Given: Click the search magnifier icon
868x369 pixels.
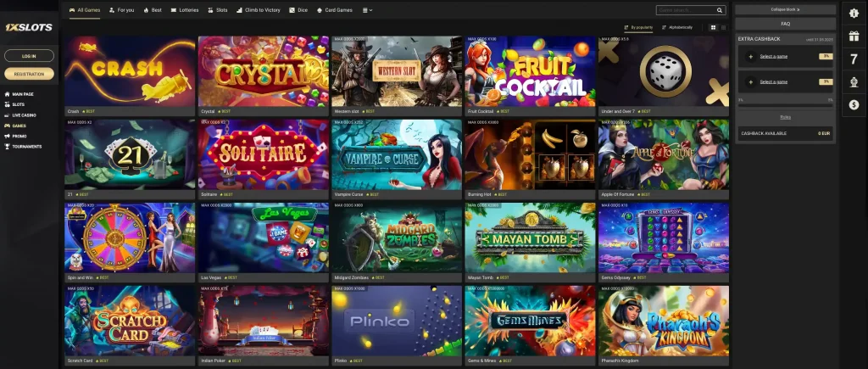Looking at the screenshot, I should [720, 10].
